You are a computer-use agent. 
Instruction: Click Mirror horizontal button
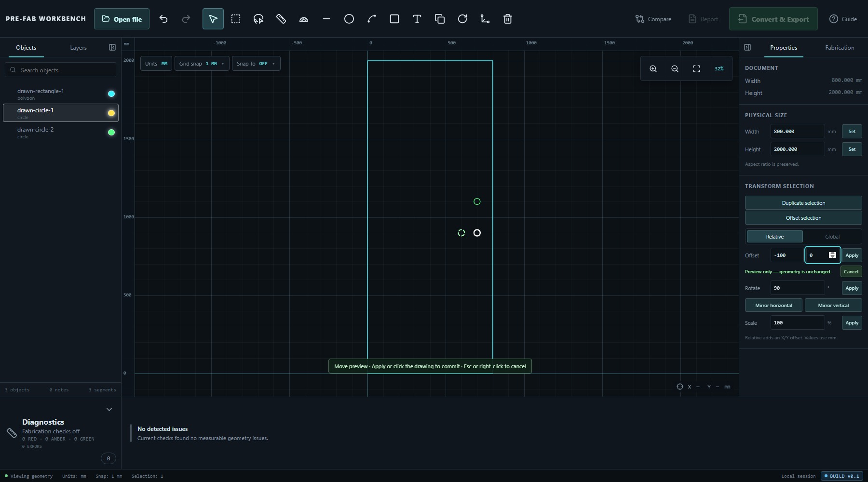tap(773, 305)
